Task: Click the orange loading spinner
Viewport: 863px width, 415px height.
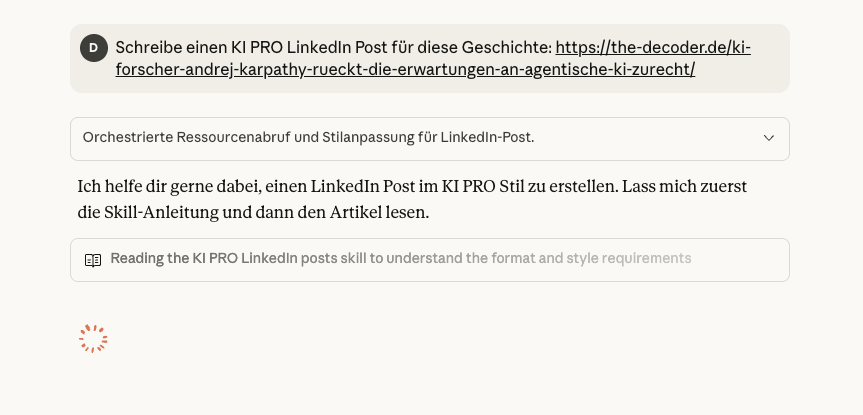Action: coord(93,339)
